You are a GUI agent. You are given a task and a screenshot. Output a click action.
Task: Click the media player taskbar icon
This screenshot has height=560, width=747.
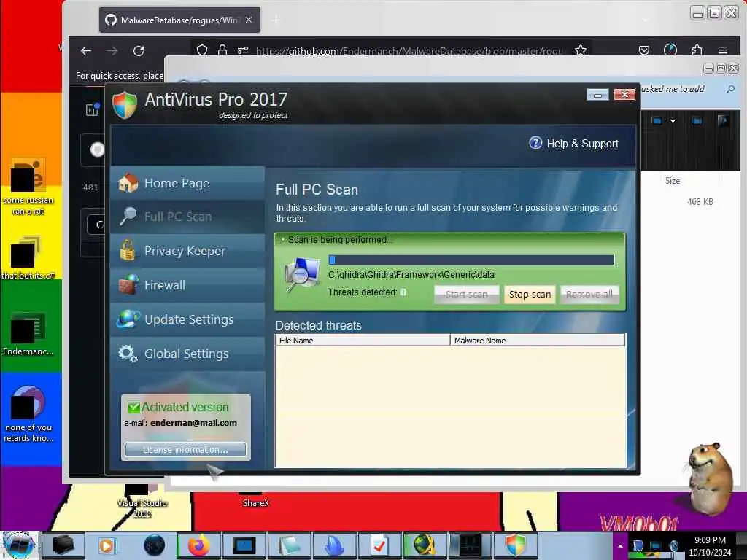(x=107, y=545)
